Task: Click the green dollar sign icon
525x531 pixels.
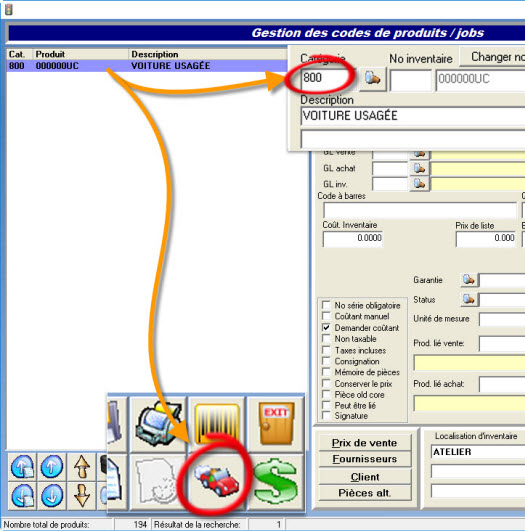Action: (276, 481)
